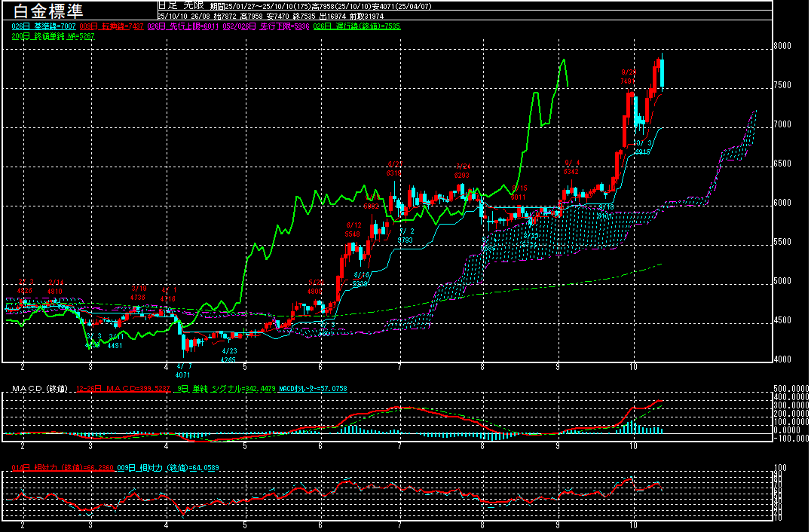Select the 転換線=7437 legend label
The height and width of the screenshot is (532, 811).
click(112, 26)
